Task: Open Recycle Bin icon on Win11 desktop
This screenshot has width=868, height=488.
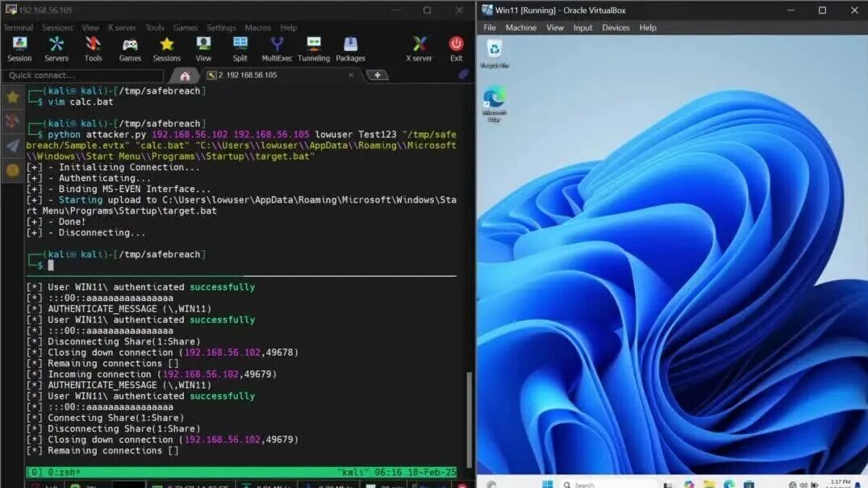Action: [x=495, y=54]
